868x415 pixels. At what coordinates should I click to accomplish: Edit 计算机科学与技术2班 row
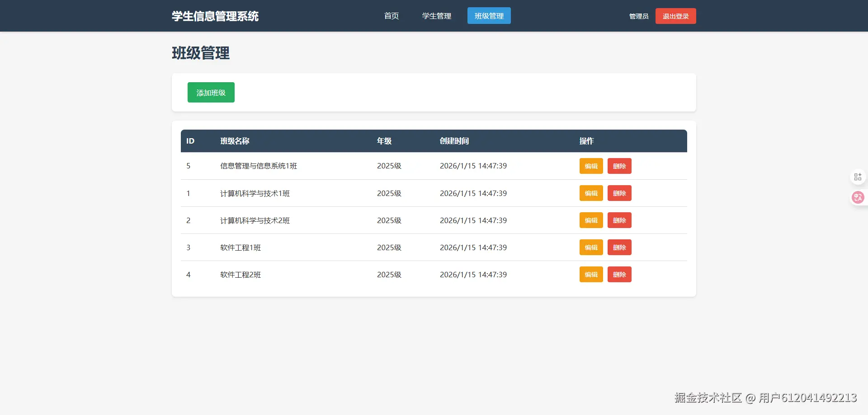click(x=591, y=220)
